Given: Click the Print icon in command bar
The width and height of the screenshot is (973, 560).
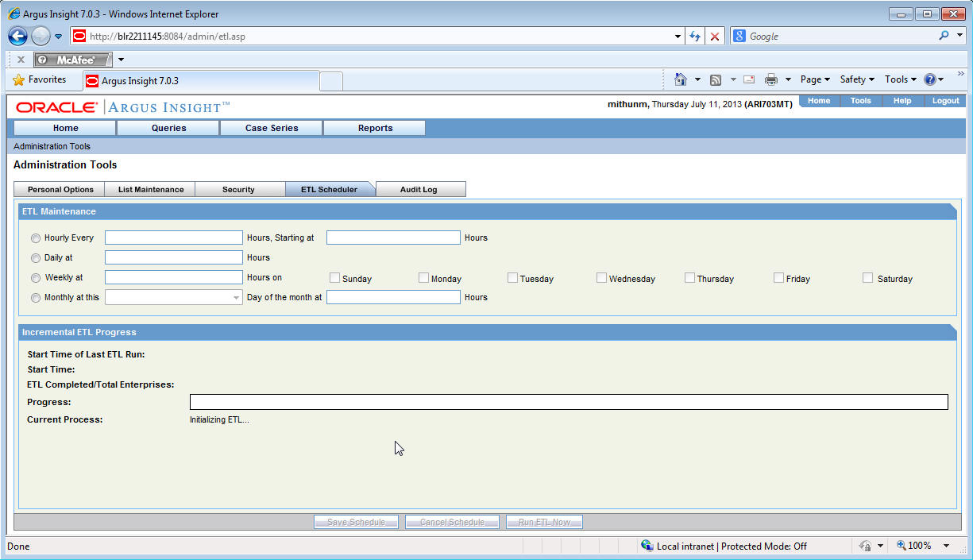Looking at the screenshot, I should tap(770, 79).
